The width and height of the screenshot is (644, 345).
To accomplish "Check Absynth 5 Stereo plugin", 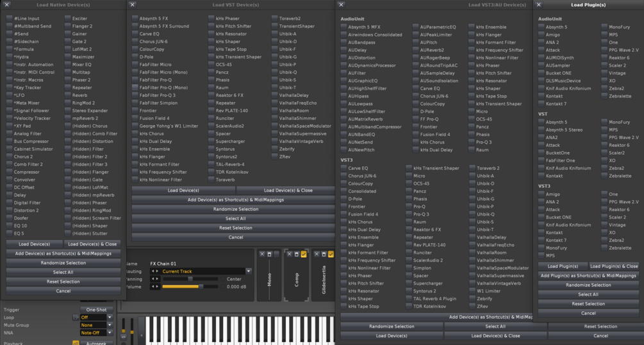I will (541, 130).
